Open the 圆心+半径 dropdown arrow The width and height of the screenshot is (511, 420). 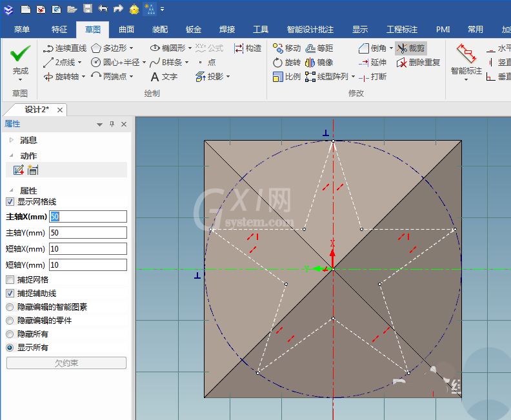144,62
